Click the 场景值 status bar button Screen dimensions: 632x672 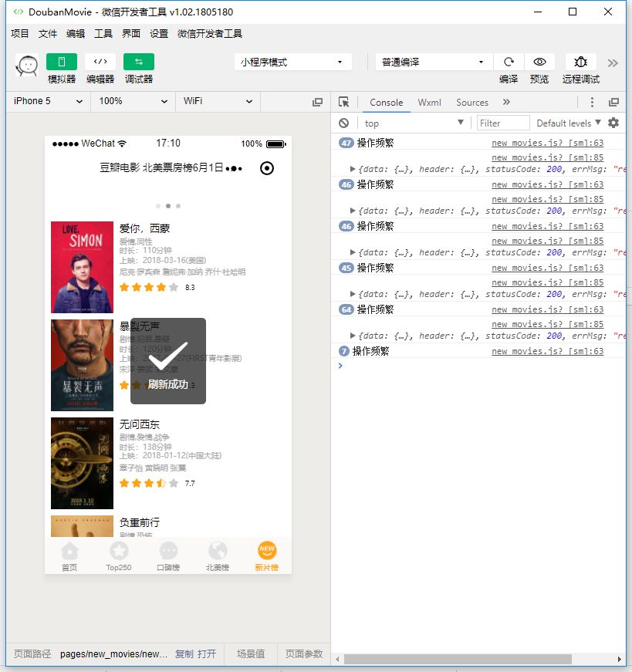[x=251, y=654]
